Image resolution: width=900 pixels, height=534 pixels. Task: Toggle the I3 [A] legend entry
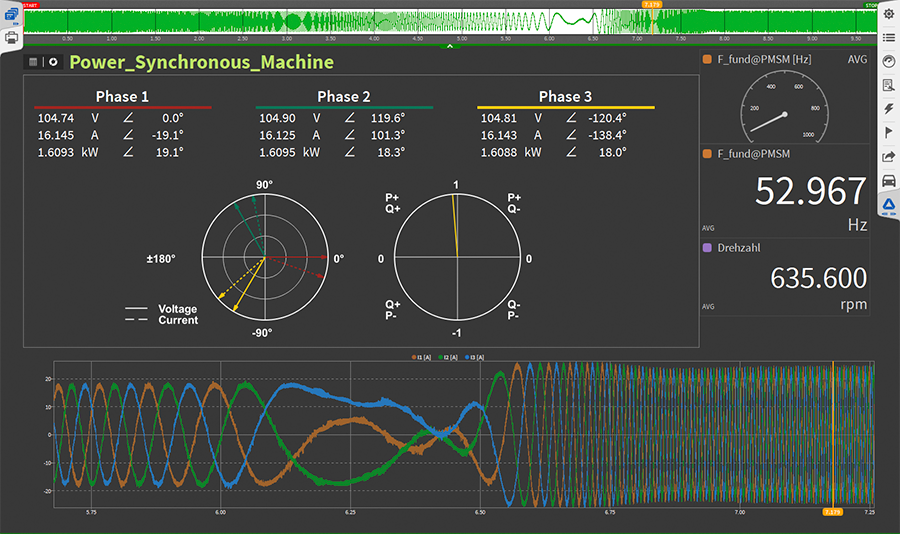click(x=477, y=356)
